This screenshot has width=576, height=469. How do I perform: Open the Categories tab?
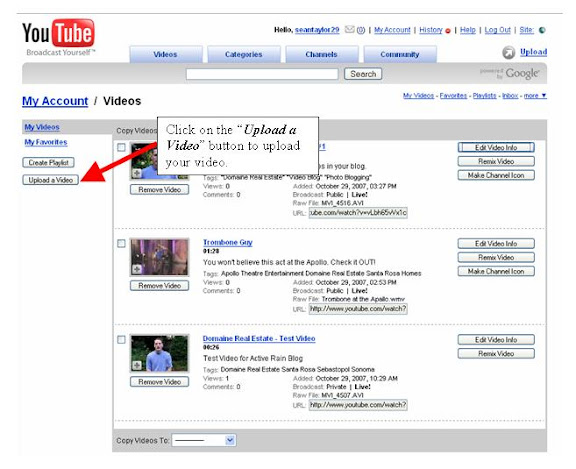click(244, 54)
